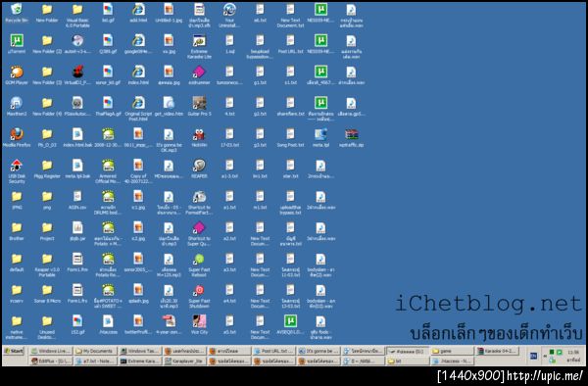Viewport: 588px width, 386px height.
Task: Switch to Windows Live taskbar button
Action: (51, 351)
